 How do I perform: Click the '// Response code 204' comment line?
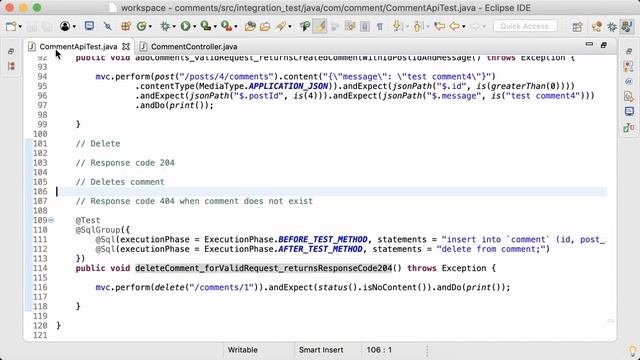tap(125, 163)
